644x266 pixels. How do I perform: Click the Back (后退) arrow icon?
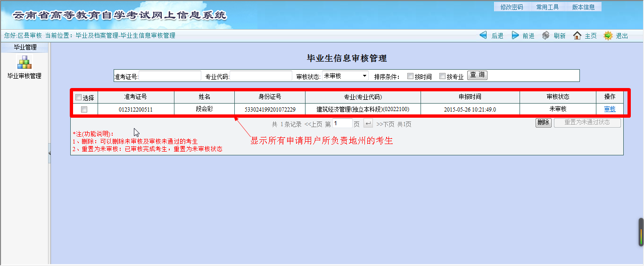(x=483, y=35)
